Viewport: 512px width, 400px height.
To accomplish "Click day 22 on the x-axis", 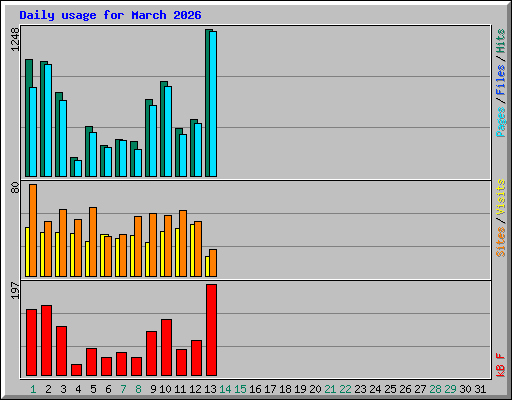I will tap(345, 389).
